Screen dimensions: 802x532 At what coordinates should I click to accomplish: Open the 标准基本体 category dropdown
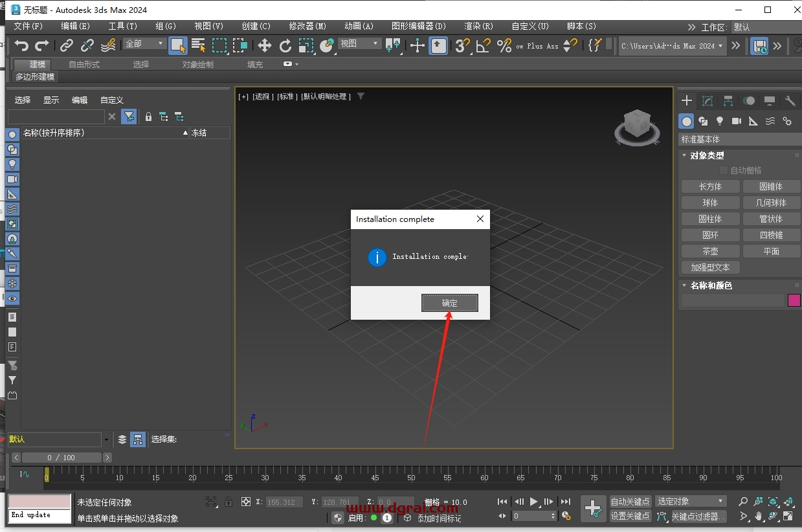tap(740, 139)
